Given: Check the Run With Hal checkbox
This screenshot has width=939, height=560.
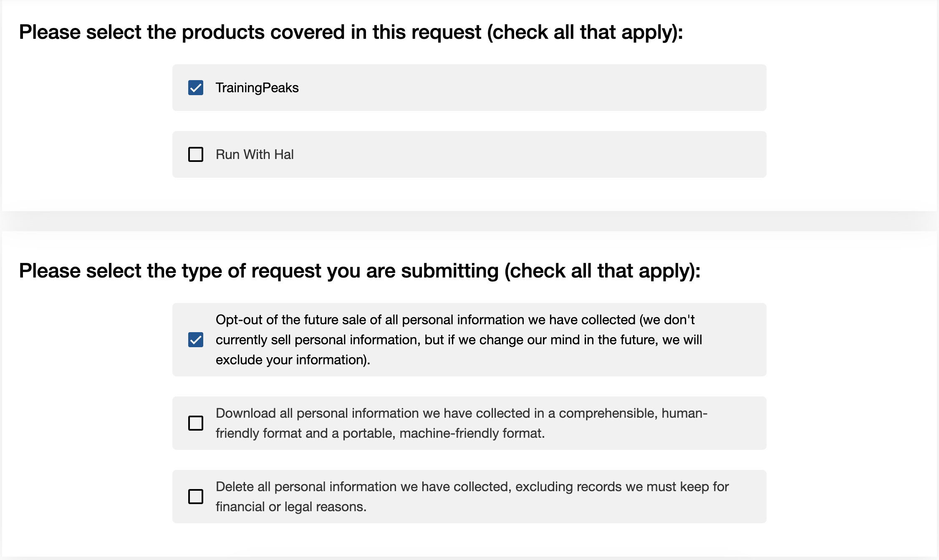Looking at the screenshot, I should (195, 154).
